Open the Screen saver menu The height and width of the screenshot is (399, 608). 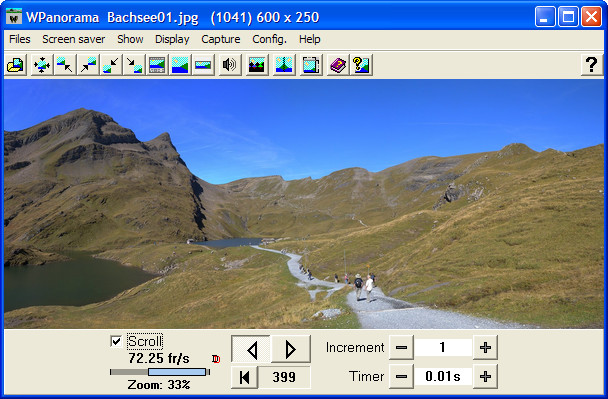(x=74, y=39)
